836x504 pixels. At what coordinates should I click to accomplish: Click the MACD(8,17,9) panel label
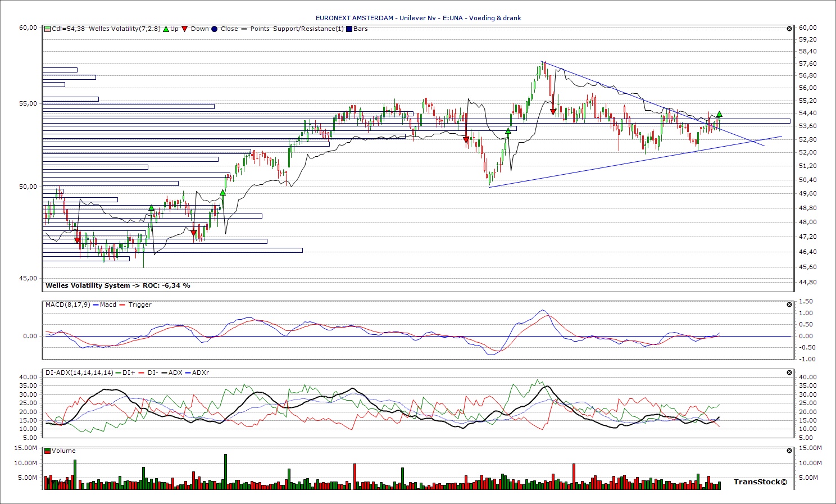click(x=67, y=305)
